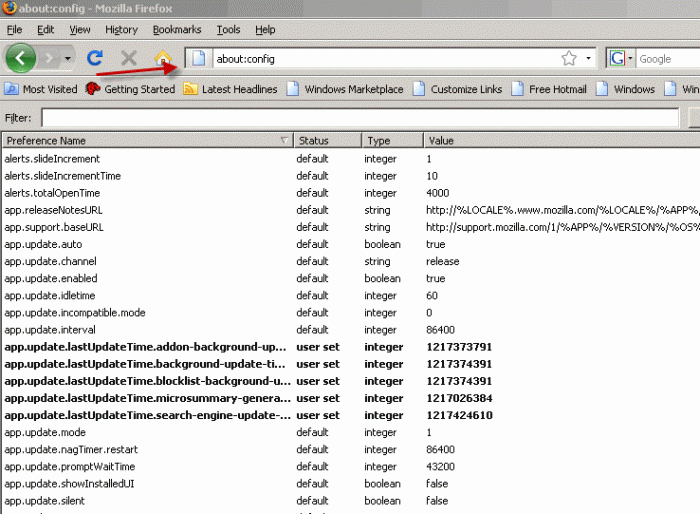Open the File menu
Screen dimensions: 700x514
pos(14,30)
